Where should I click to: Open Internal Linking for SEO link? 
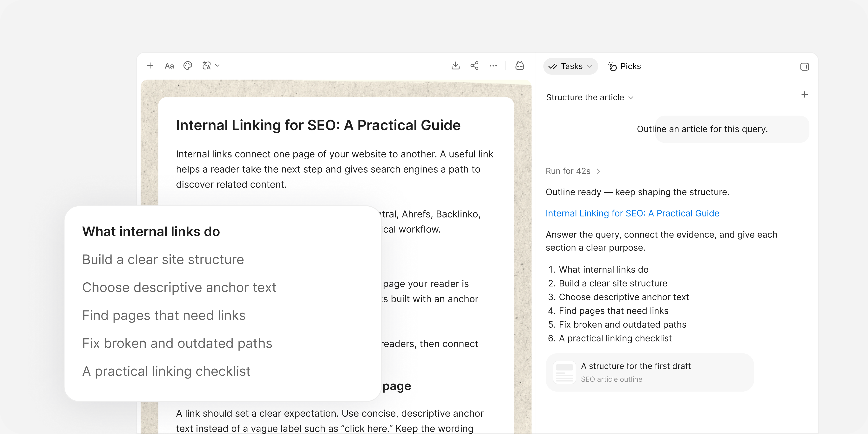632,213
